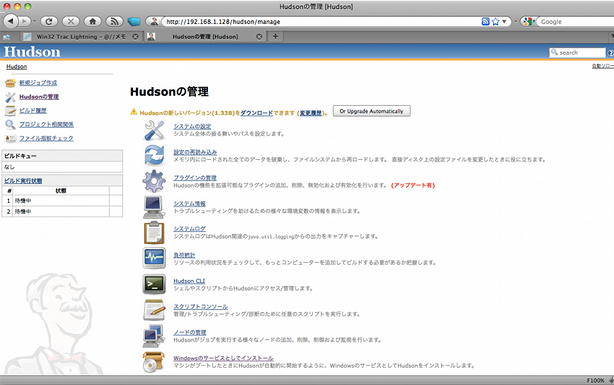The height and width of the screenshot is (385, 614).
Task: Open the 変更履歴 changelog link
Action: [311, 113]
